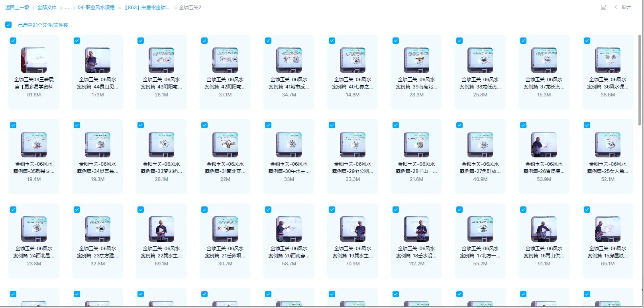Click the chevron arrow beside 展开

click(x=616, y=7)
